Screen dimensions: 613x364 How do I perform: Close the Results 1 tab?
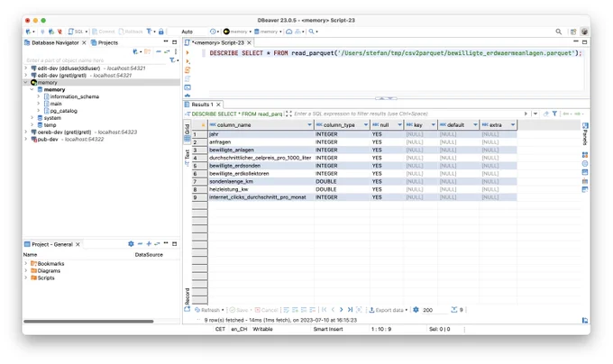[x=218, y=105]
